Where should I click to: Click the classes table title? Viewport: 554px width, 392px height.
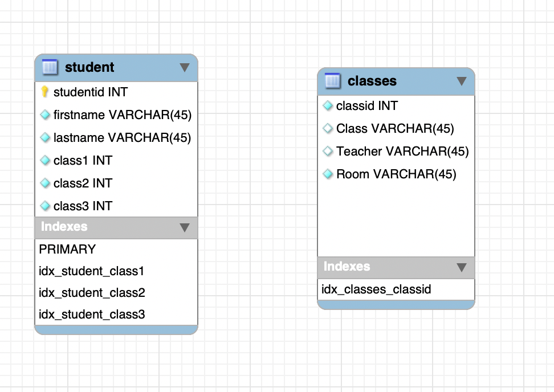point(372,81)
